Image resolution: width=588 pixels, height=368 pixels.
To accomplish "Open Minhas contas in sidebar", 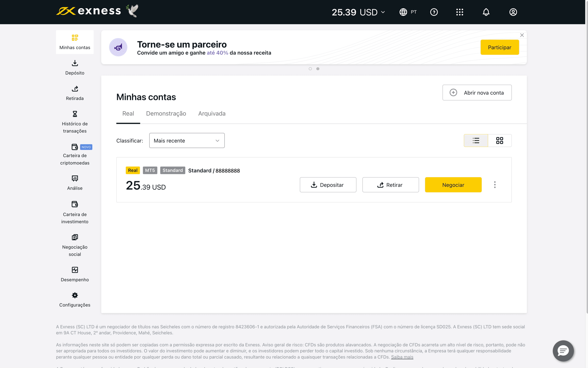I will tap(75, 42).
